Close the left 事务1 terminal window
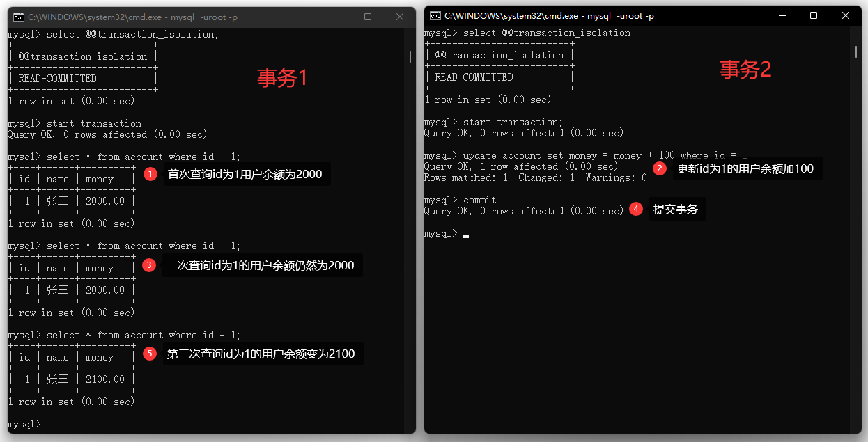868x442 pixels. [x=399, y=17]
